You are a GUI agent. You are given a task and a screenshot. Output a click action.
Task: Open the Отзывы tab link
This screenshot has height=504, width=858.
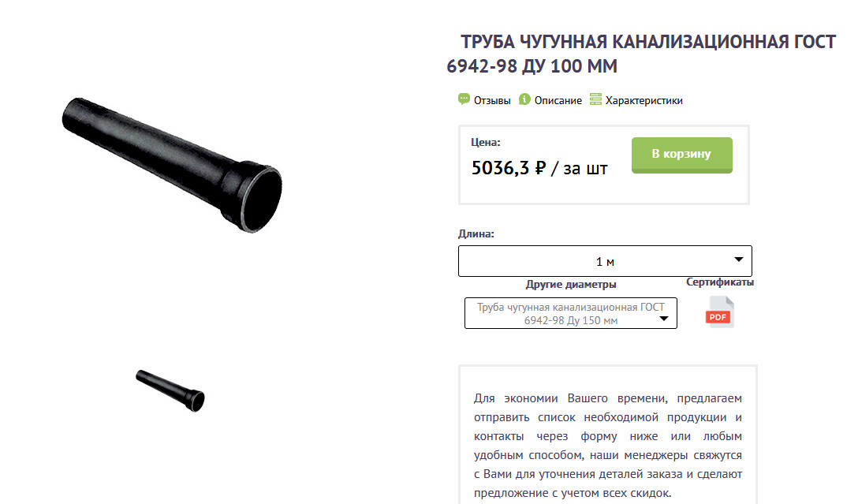(492, 101)
